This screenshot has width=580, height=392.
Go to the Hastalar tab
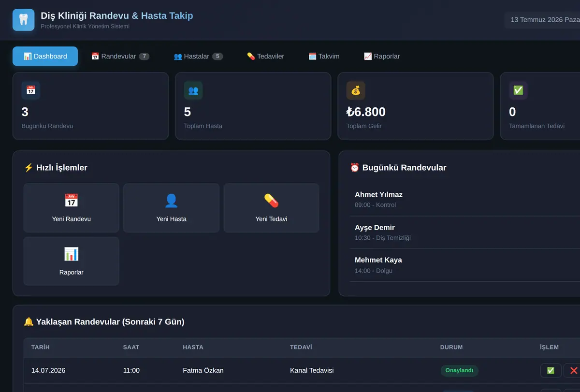pos(198,56)
